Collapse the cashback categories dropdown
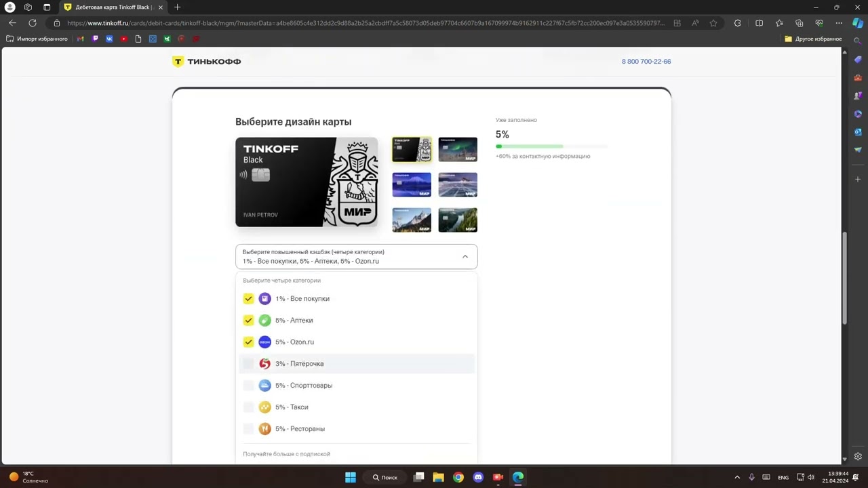The image size is (868, 488). coord(465,257)
